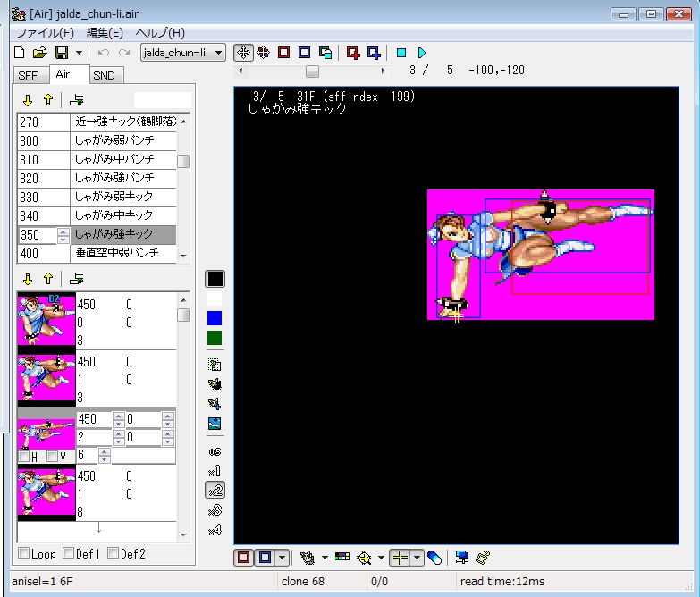Image resolution: width=700 pixels, height=597 pixels.
Task: Move action up in the action list toolbar
Action: (x=48, y=100)
